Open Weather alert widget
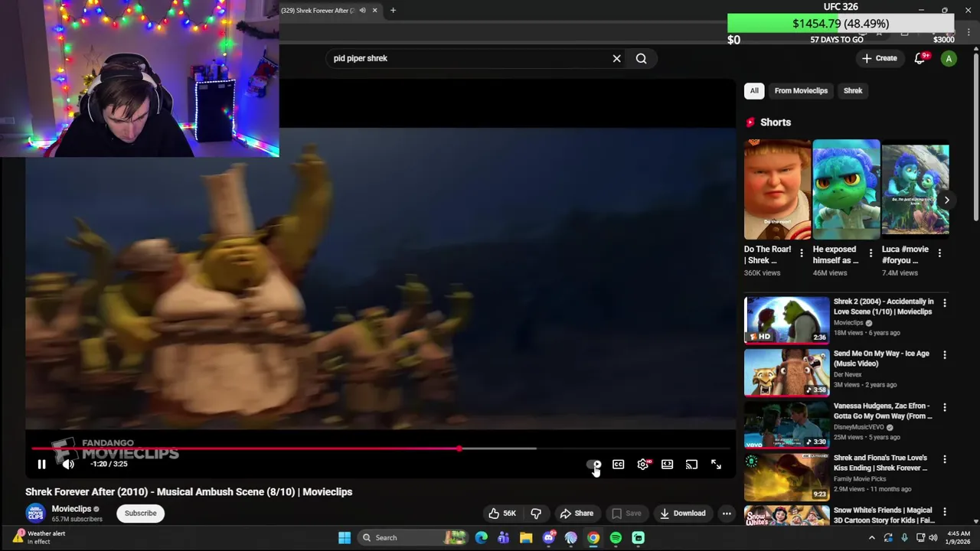Viewport: 980px width, 551px height. [40, 537]
